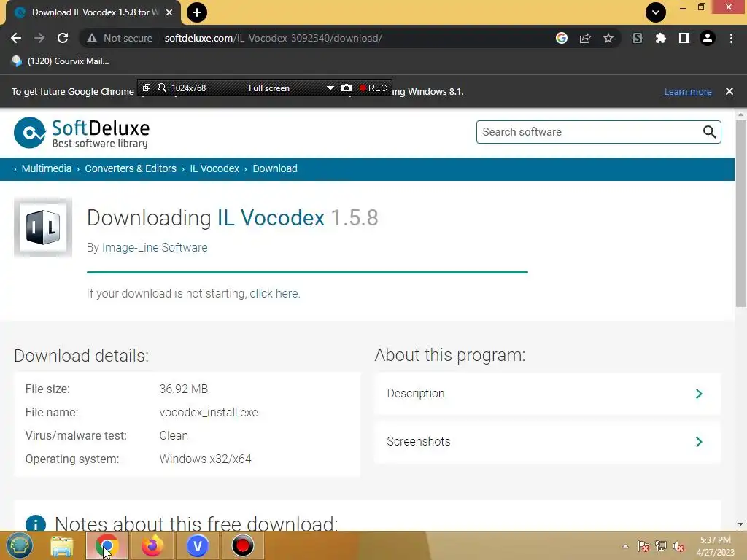747x560 pixels.
Task: Open Chrome three-dot menu
Action: (731, 38)
